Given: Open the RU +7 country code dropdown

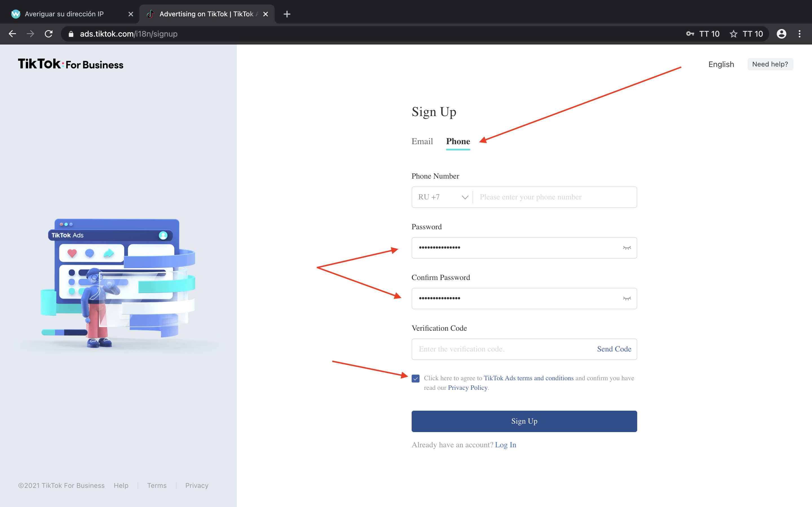Looking at the screenshot, I should click(x=442, y=197).
